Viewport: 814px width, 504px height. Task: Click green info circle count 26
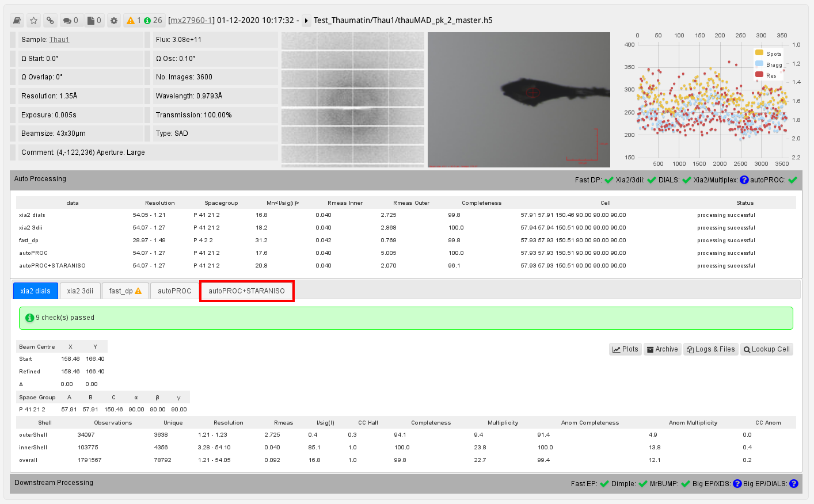153,21
